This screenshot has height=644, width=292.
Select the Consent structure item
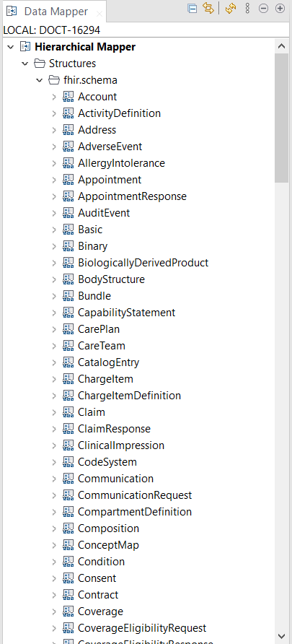point(97,578)
